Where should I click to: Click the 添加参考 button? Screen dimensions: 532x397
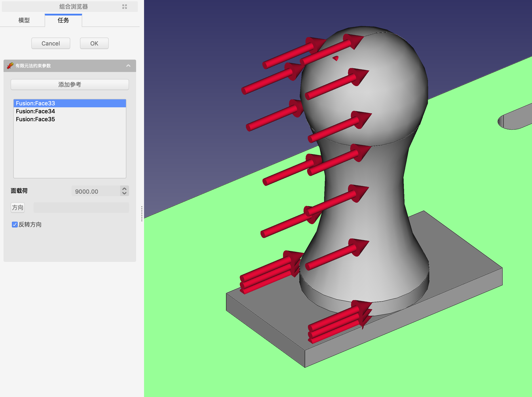click(x=70, y=85)
